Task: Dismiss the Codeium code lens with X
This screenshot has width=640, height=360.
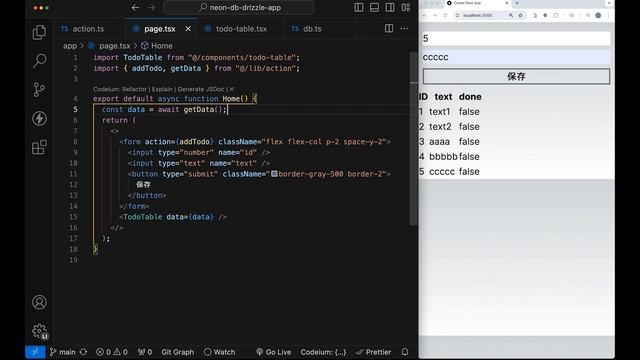Action: [x=231, y=89]
